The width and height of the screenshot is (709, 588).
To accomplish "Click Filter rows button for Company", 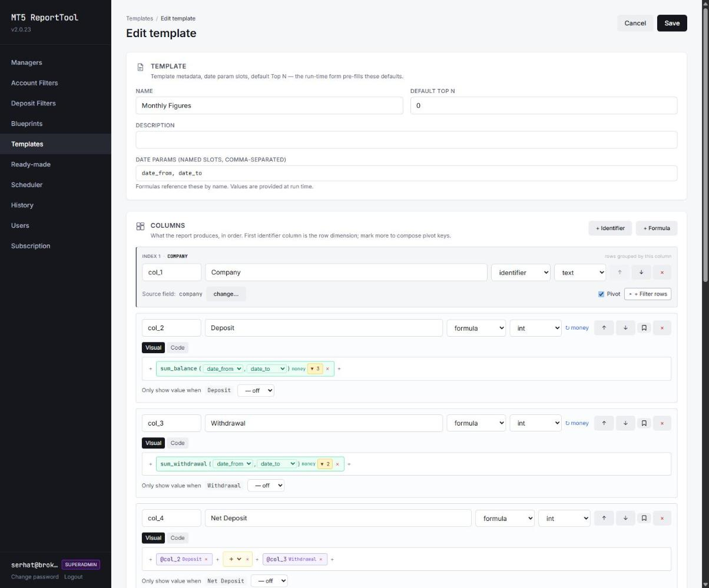I will [648, 294].
